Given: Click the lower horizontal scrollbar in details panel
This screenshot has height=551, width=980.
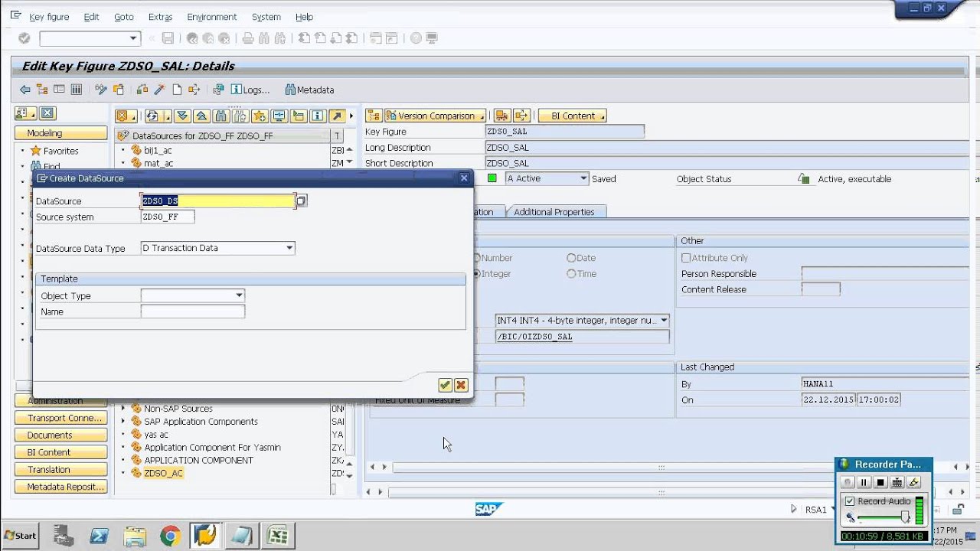Looking at the screenshot, I should (663, 492).
